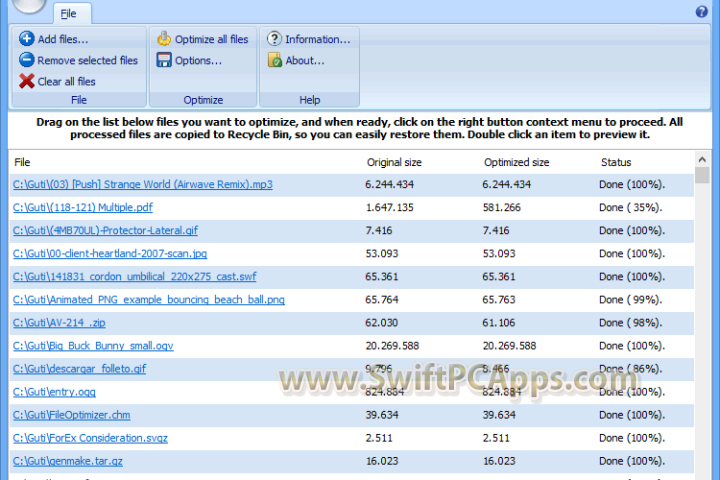Select original size 7.416 of Protector-Lateral.gif

point(379,231)
